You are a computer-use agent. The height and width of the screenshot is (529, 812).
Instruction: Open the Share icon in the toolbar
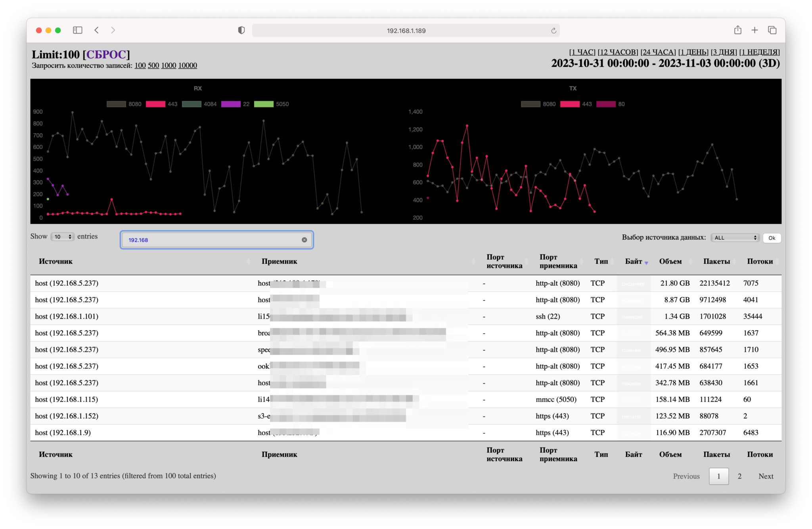pos(737,30)
